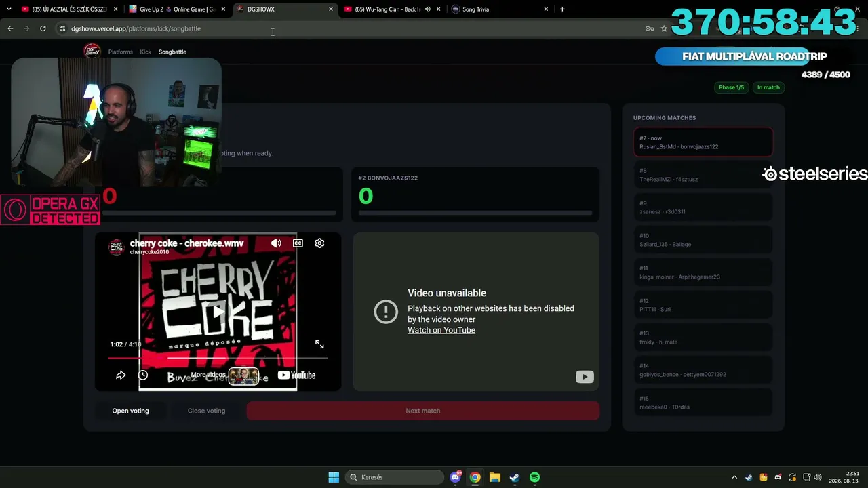
Task: Click the Keresés taskbar search box
Action: click(x=396, y=477)
